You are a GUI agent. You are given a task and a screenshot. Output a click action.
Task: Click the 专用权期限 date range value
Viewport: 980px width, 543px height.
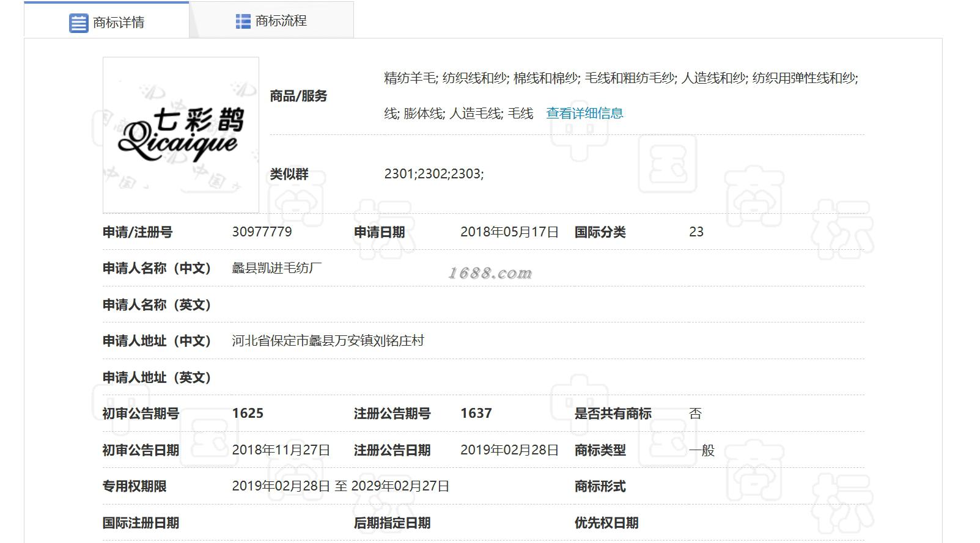(341, 486)
